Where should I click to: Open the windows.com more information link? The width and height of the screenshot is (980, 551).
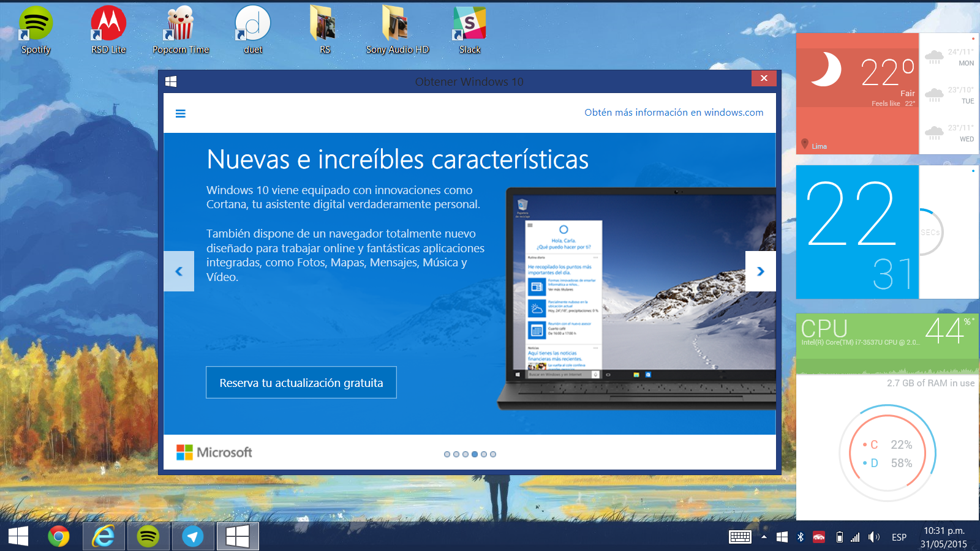[x=674, y=113]
